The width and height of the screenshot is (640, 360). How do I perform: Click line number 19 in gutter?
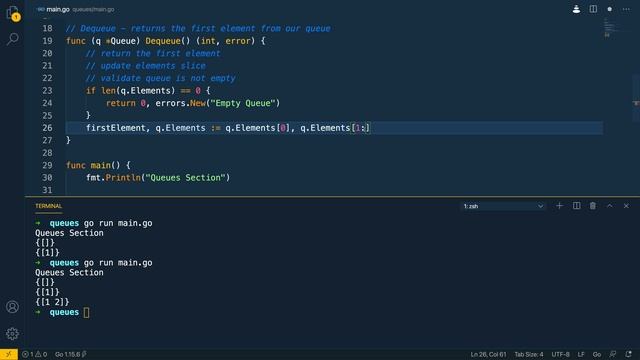(x=47, y=41)
